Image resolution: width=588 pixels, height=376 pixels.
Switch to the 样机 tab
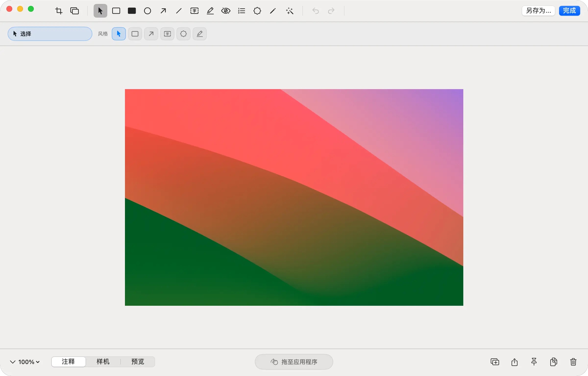click(103, 362)
